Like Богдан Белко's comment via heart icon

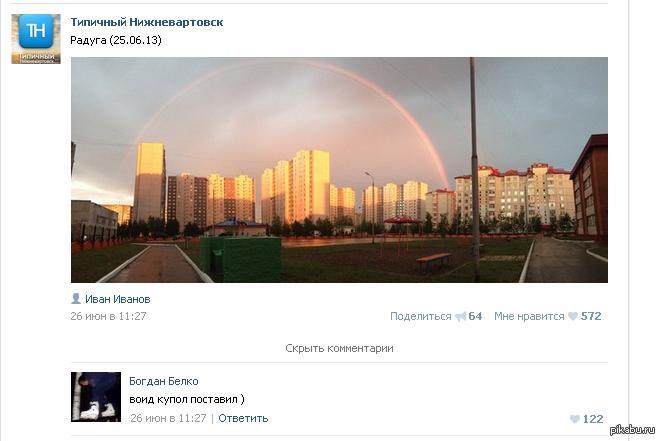(x=575, y=419)
